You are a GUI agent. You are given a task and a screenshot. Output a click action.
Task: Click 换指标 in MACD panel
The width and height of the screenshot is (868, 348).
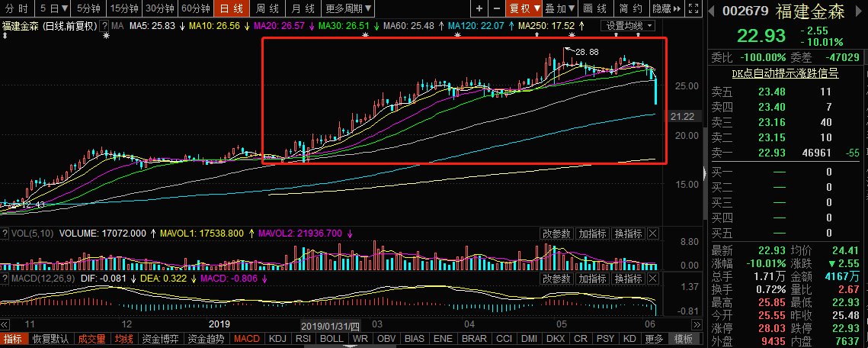[x=628, y=279]
